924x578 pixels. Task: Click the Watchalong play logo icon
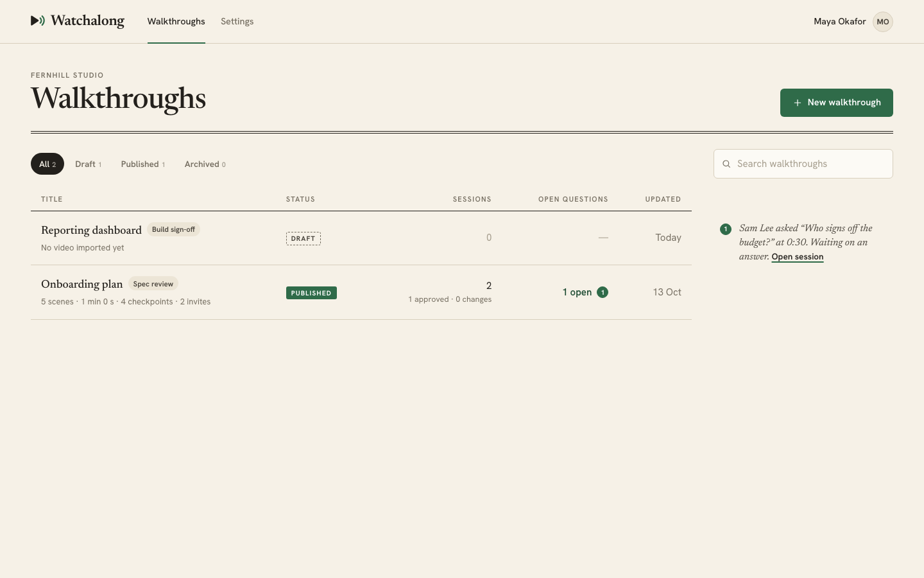coord(38,21)
